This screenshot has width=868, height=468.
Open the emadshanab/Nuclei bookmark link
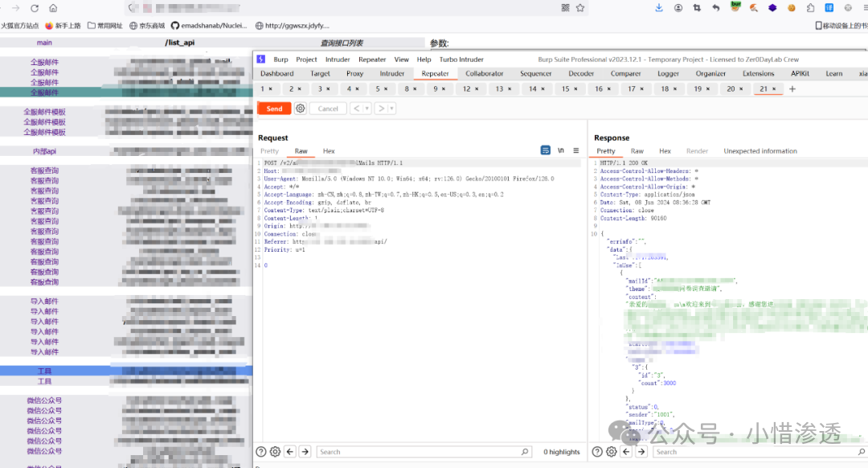(209, 26)
